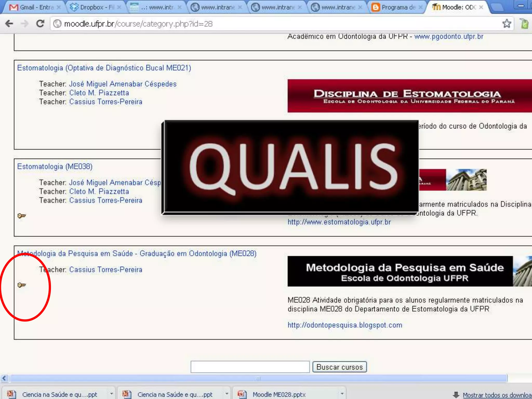
Task: Open the new tab button
Action: [x=497, y=8]
